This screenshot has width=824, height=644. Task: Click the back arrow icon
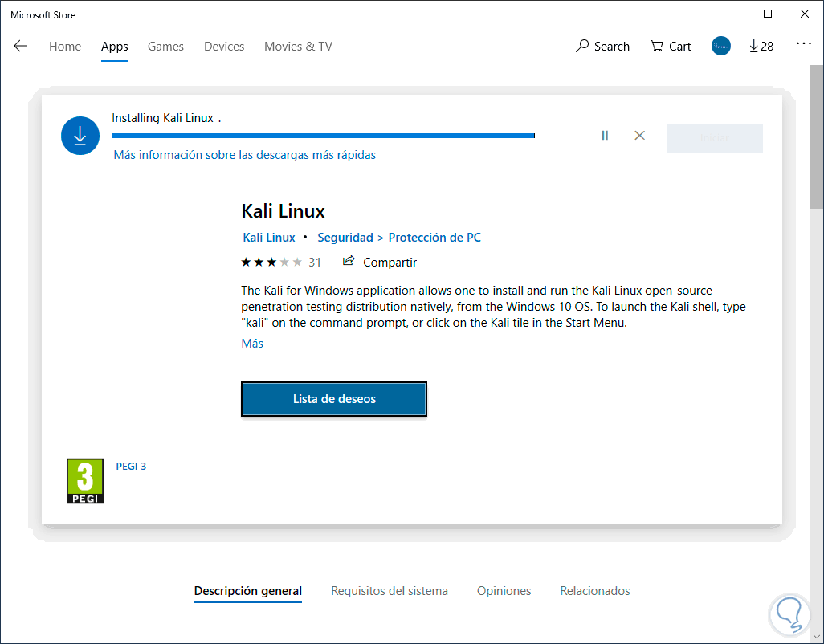coord(20,46)
